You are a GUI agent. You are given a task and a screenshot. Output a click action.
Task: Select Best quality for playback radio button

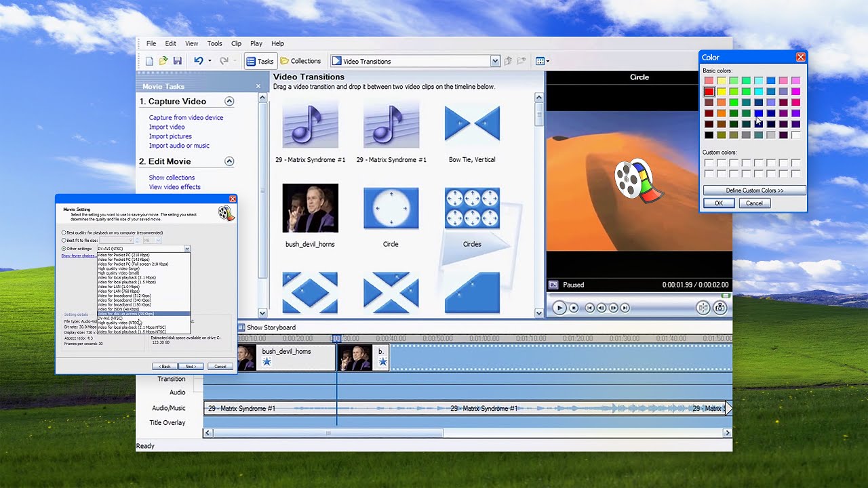[x=64, y=232]
